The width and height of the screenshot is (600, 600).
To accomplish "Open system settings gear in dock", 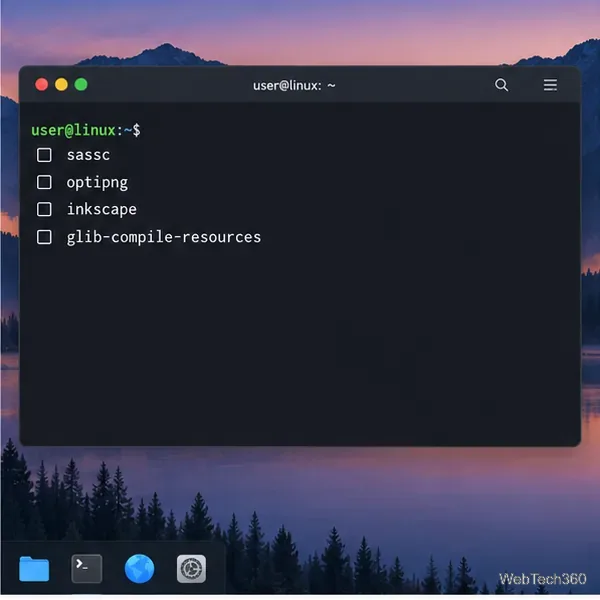I will point(191,569).
